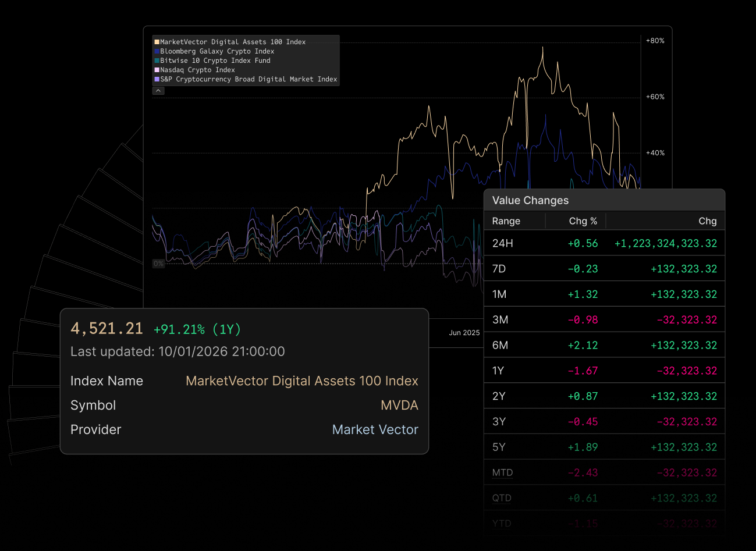This screenshot has width=756, height=551.
Task: Select the 1Y range row label
Action: 499,371
